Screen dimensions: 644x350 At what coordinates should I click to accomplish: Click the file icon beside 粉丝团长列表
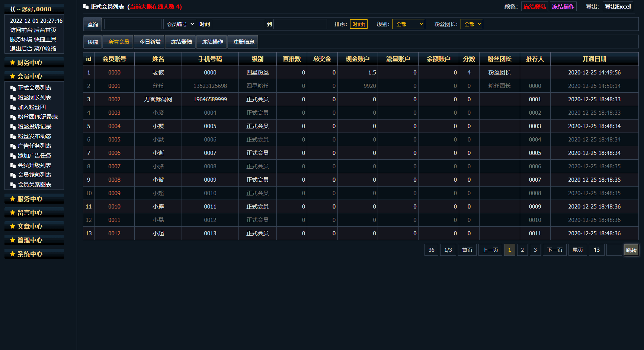[x=13, y=98]
